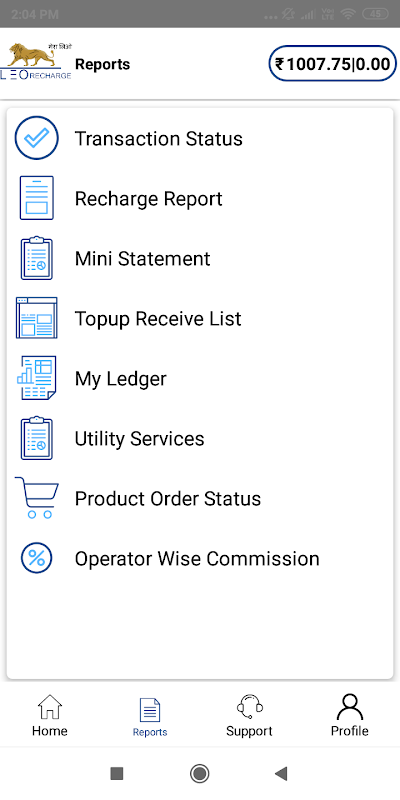Open Transaction Status text entry
Viewport: 400px width, 800px height.
pos(159,139)
